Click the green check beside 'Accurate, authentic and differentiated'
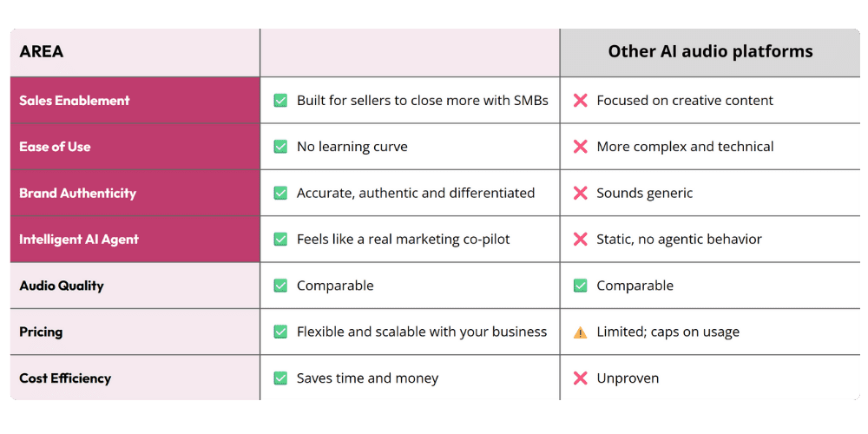 point(280,194)
